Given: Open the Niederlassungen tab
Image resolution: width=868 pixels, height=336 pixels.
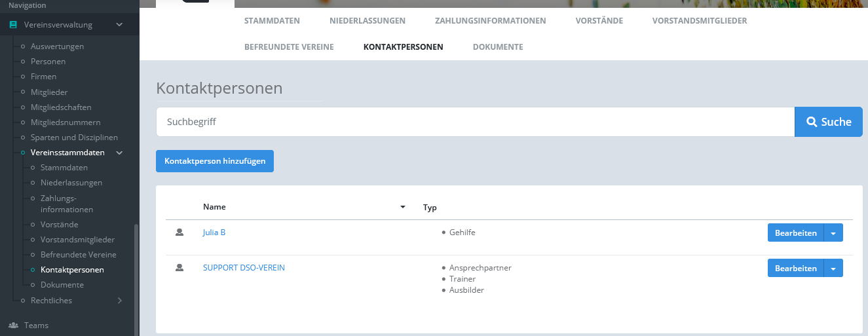Looking at the screenshot, I should click(368, 20).
